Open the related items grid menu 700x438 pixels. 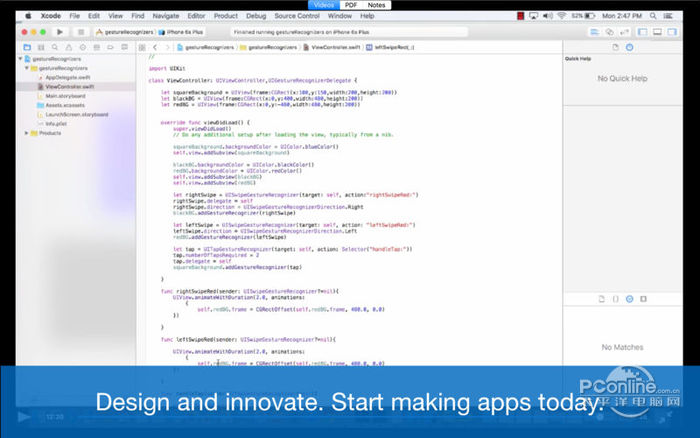pyautogui.click(x=142, y=47)
